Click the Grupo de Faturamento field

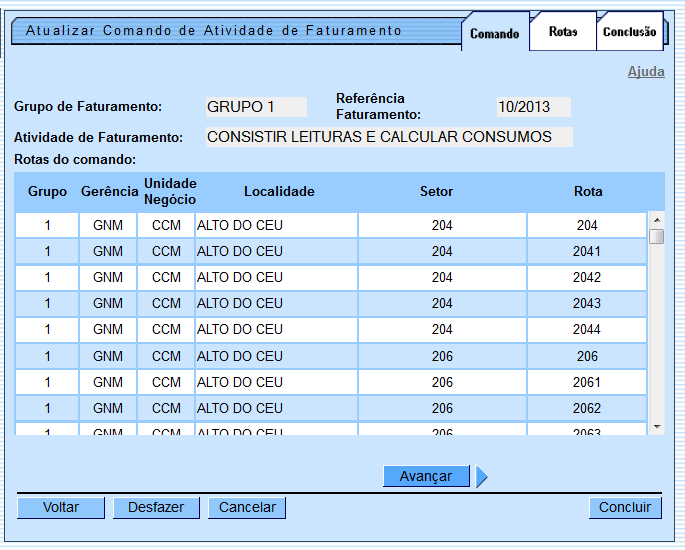(x=255, y=107)
